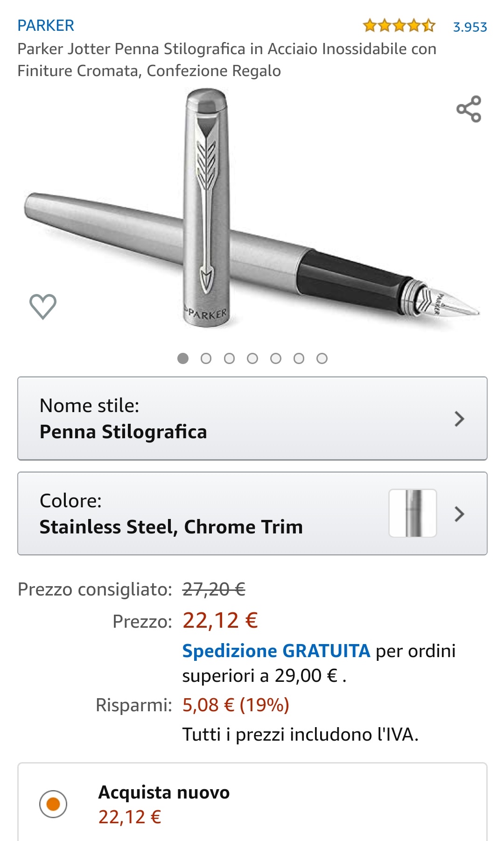The height and width of the screenshot is (841, 504).
Task: Open the PARKER brand page
Action: point(46,26)
